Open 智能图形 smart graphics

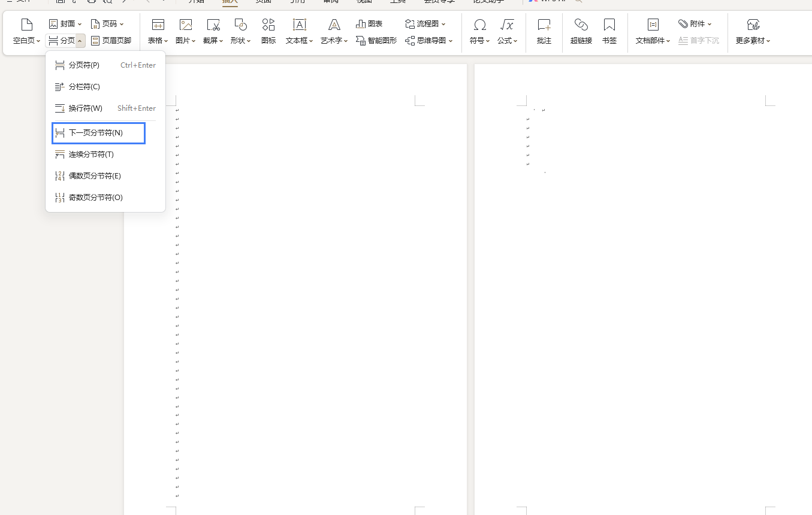pos(376,41)
